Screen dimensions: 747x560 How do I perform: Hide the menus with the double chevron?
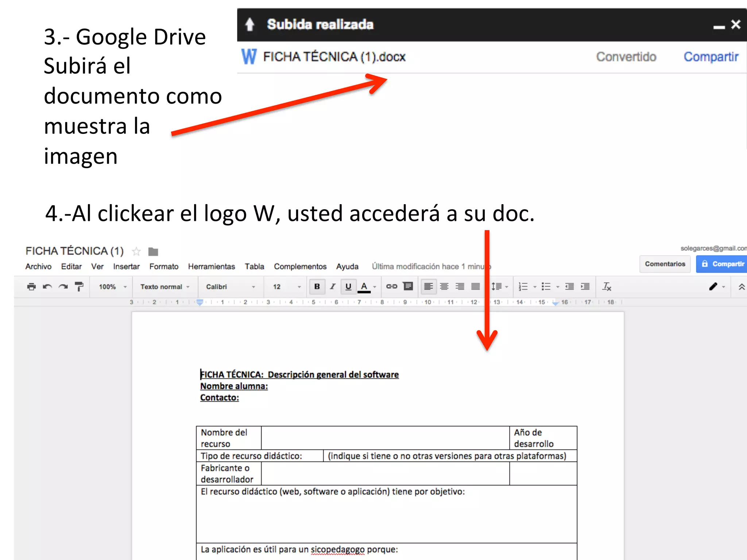tap(742, 287)
